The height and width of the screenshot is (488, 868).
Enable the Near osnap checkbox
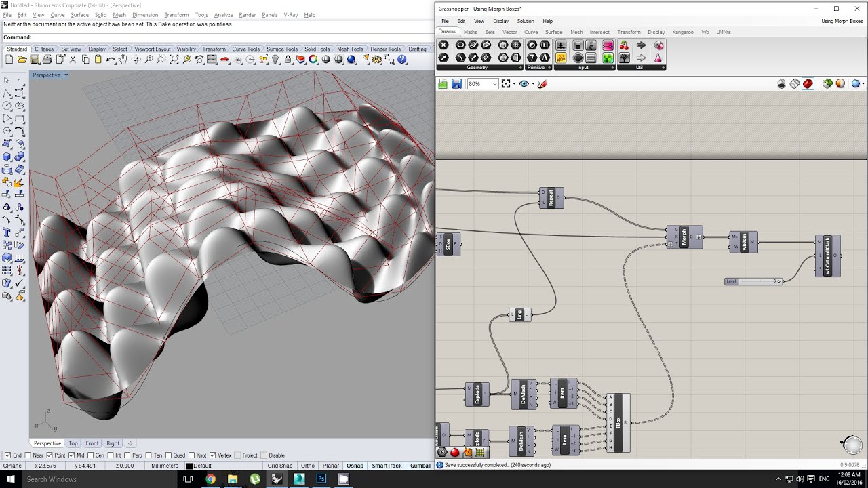(28, 455)
